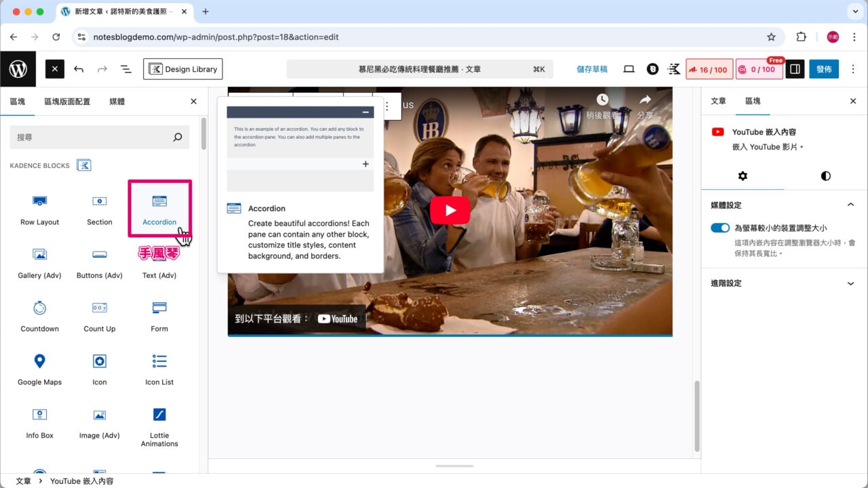Image resolution: width=868 pixels, height=488 pixels.
Task: Toggle resize for smaller devices switch
Action: coord(720,228)
